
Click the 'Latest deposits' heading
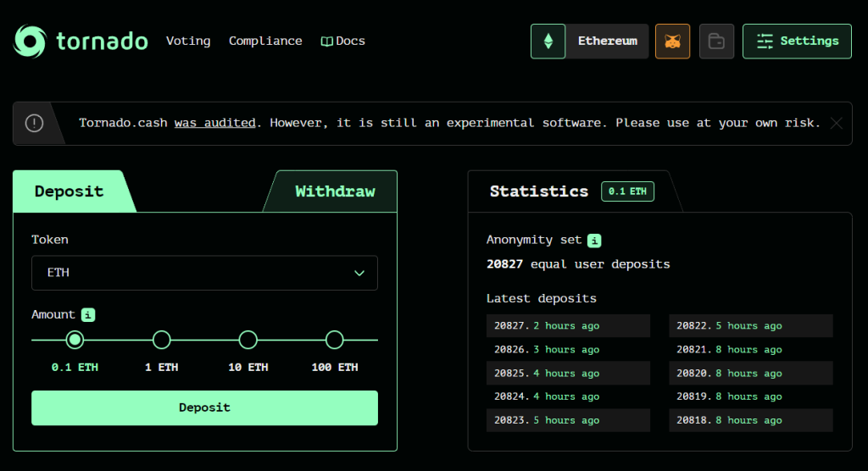click(x=542, y=299)
